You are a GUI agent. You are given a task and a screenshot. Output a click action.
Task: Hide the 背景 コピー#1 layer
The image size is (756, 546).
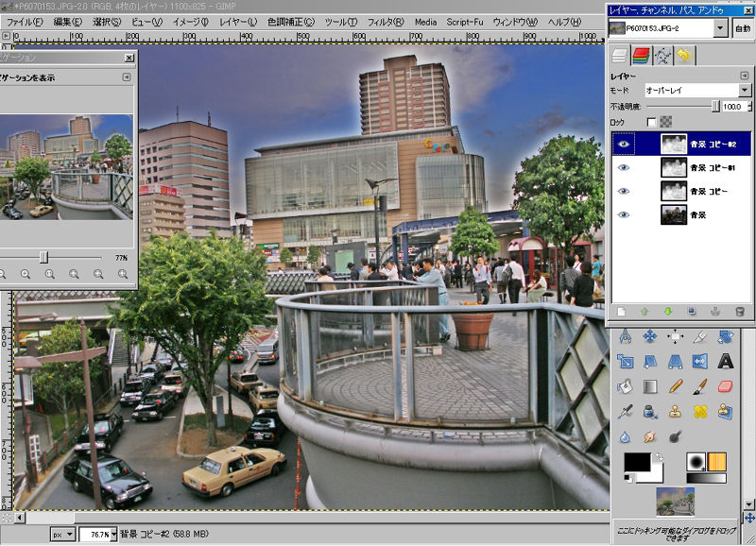624,167
